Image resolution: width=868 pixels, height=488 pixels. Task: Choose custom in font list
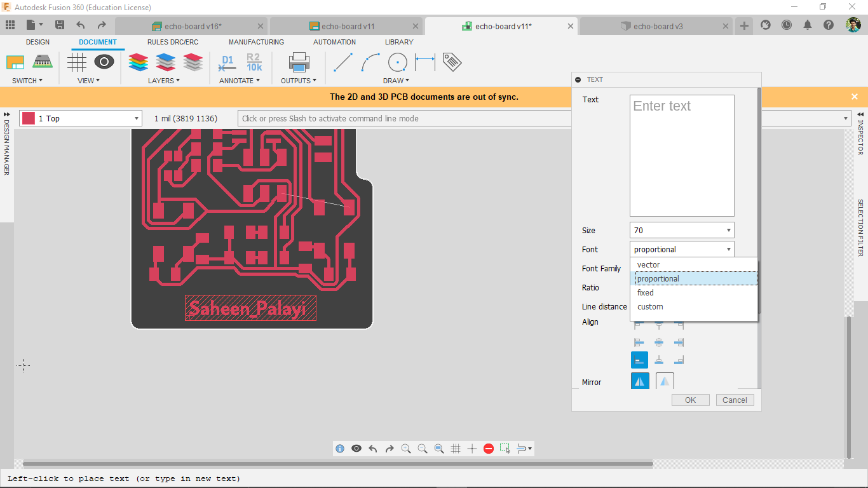click(694, 306)
